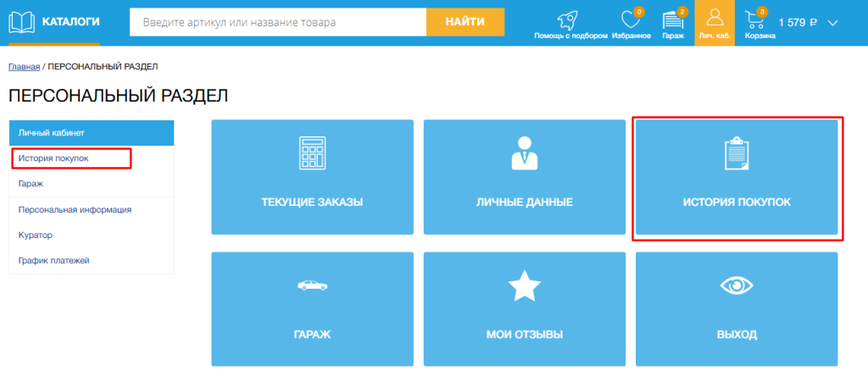
Task: Click the rocket icon for selection help
Action: [570, 19]
